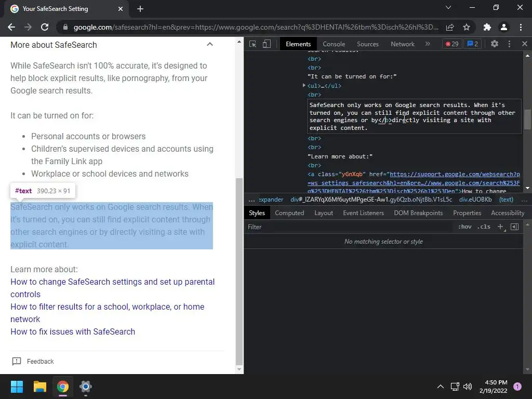Click the Styles Filter input field
Screen dimensions: 532x399
pyautogui.click(x=350, y=227)
